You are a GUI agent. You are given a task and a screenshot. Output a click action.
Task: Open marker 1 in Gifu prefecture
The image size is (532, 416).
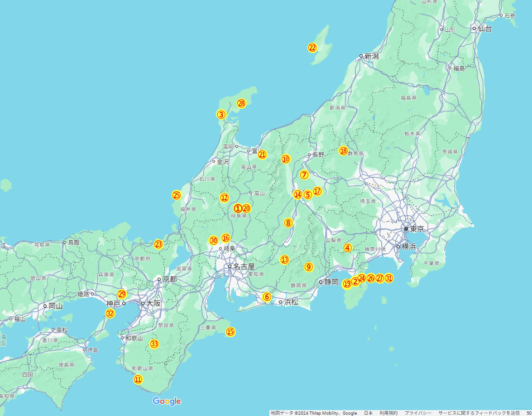[x=238, y=208]
